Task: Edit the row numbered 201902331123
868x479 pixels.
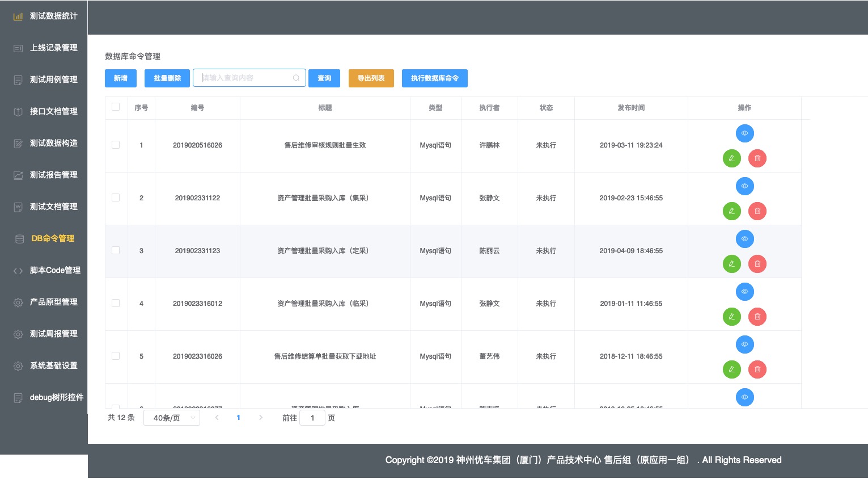Action: [732, 264]
